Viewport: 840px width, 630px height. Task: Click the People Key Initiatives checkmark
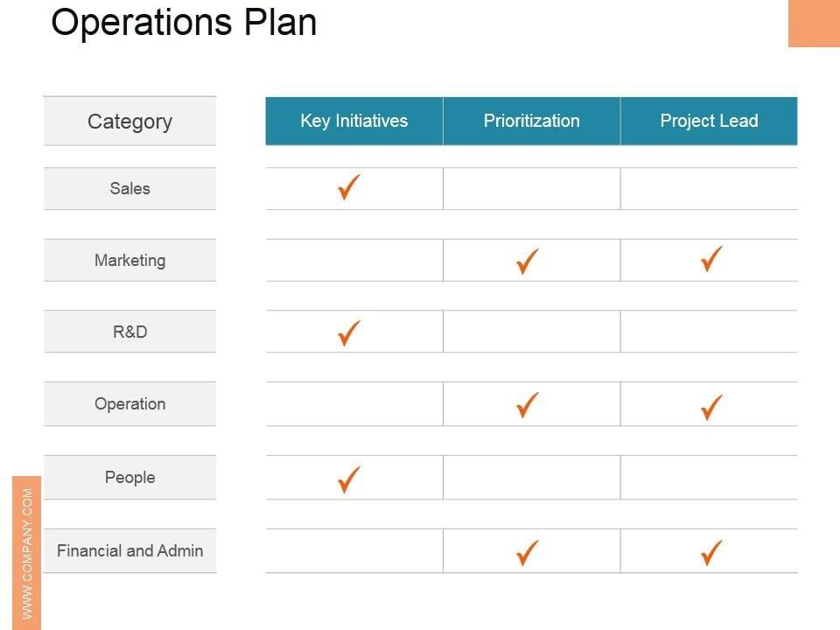pos(349,479)
